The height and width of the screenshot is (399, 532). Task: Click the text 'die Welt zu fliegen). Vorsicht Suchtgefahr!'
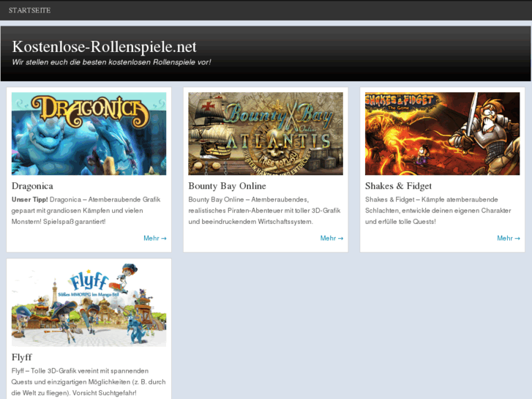click(74, 393)
